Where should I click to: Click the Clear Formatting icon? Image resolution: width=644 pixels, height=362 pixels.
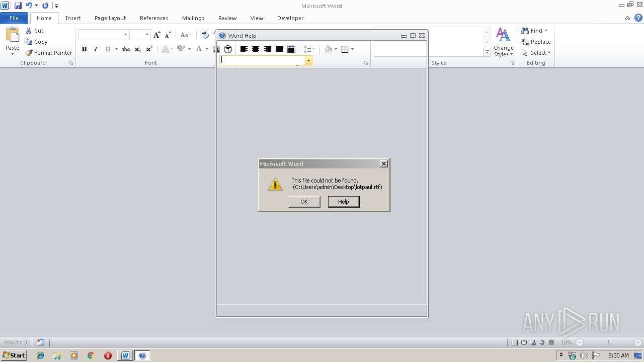(204, 35)
